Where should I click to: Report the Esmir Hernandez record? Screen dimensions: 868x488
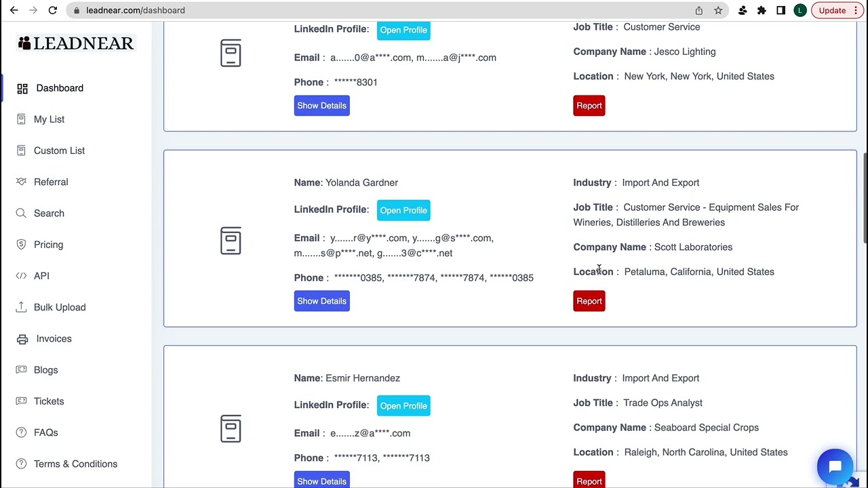pyautogui.click(x=589, y=480)
